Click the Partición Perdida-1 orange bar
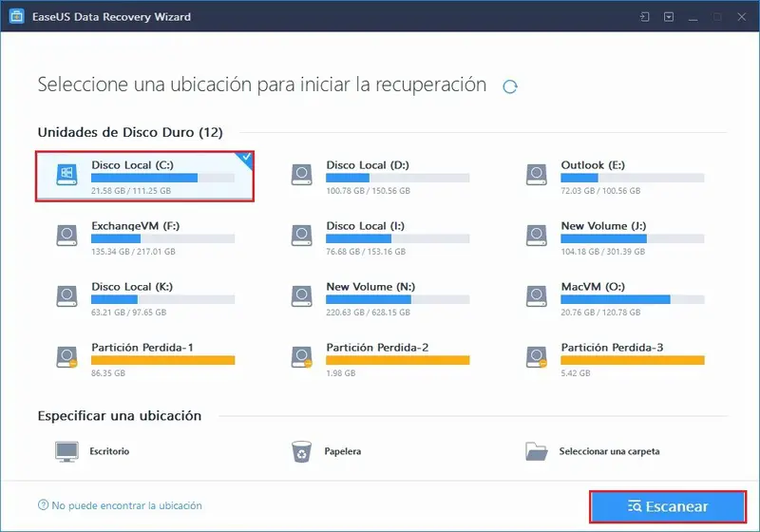The width and height of the screenshot is (760, 532). [162, 360]
